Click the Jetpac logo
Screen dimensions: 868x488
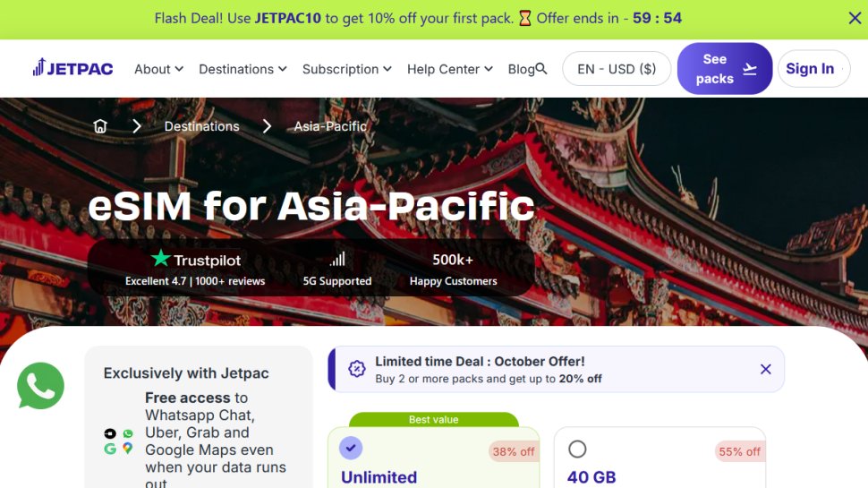point(72,68)
